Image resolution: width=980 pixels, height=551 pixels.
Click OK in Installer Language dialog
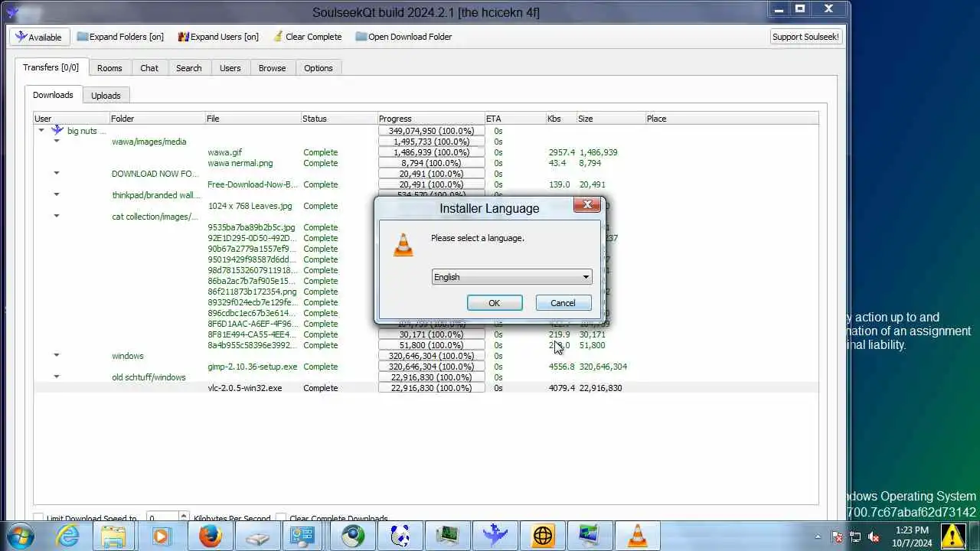pyautogui.click(x=495, y=303)
